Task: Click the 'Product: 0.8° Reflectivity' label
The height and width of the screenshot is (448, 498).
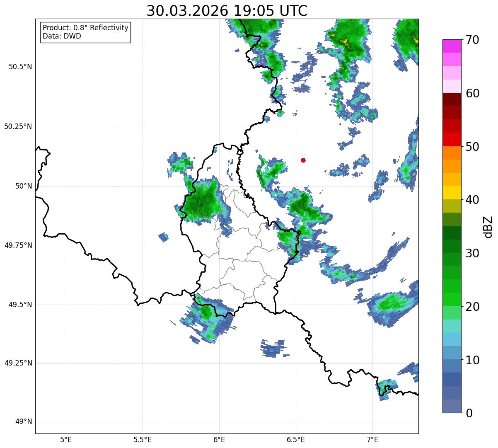Action: pos(86,28)
